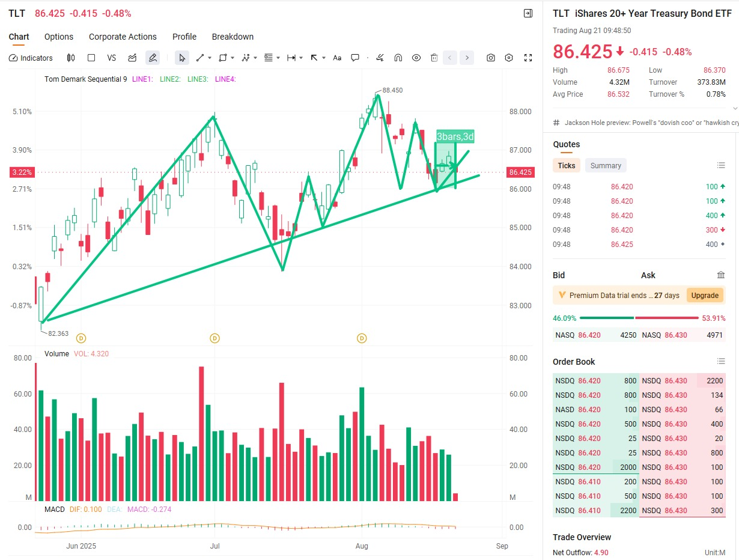739x560 pixels.
Task: Click the TLT ticker symbol header
Action: (17, 13)
